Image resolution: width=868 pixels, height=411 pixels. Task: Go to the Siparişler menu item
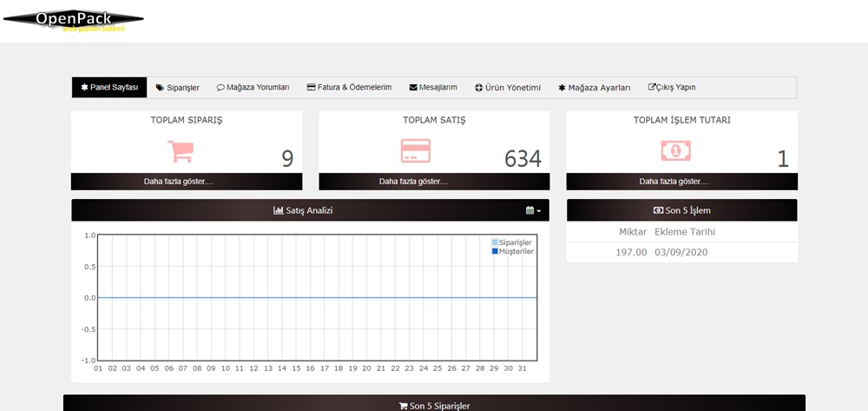click(177, 88)
